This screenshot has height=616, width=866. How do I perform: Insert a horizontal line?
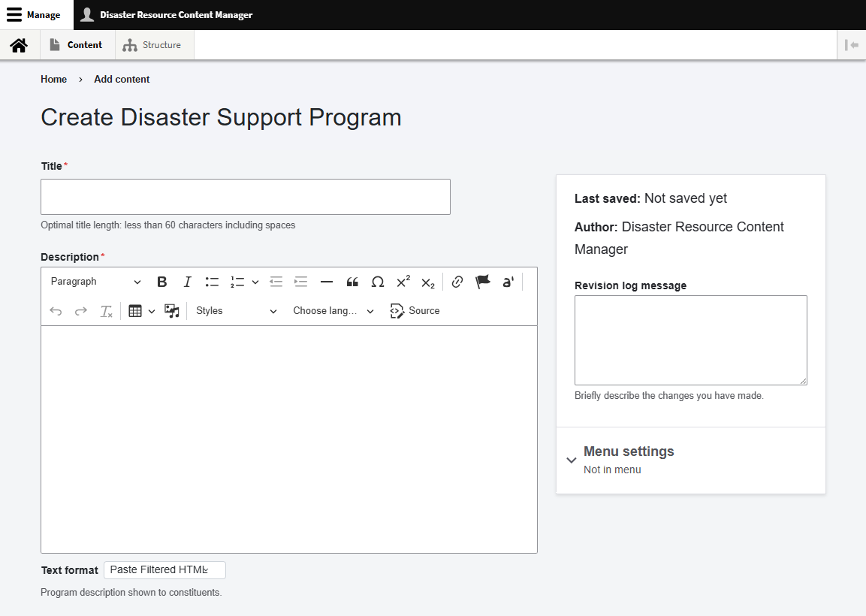tap(327, 282)
